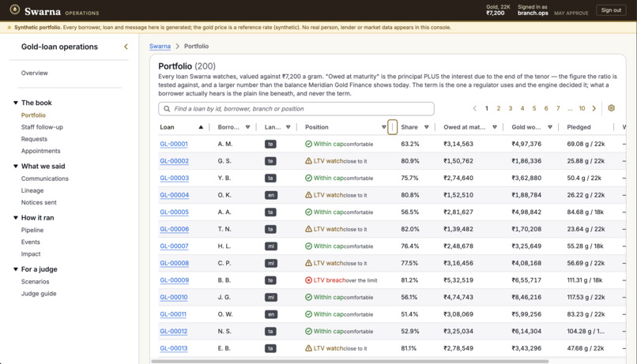637x364 pixels.
Task: Open table settings gear icon
Action: (x=611, y=108)
